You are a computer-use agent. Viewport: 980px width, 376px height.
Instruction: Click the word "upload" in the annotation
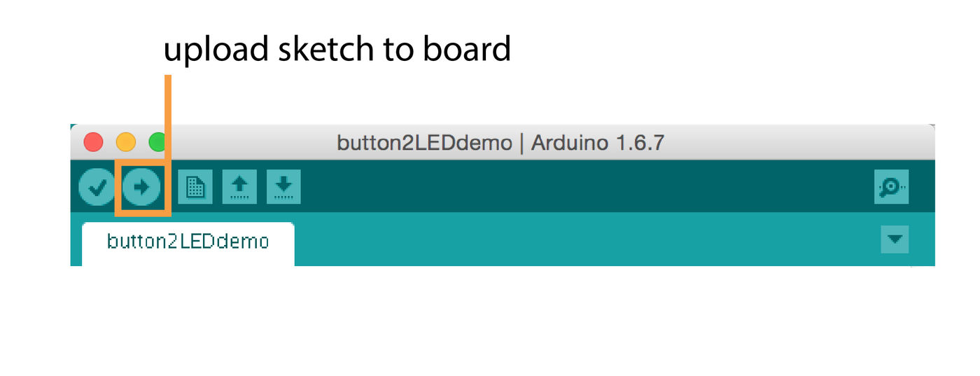click(x=216, y=50)
